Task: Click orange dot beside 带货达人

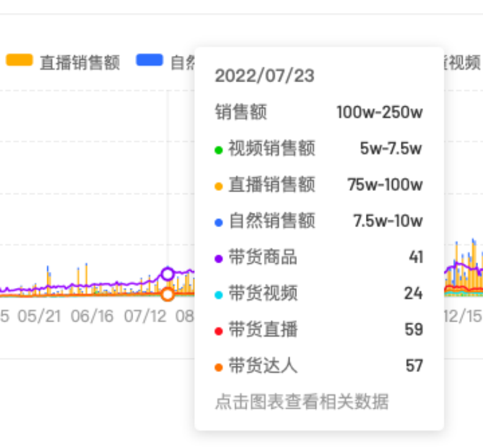Action: point(218,366)
